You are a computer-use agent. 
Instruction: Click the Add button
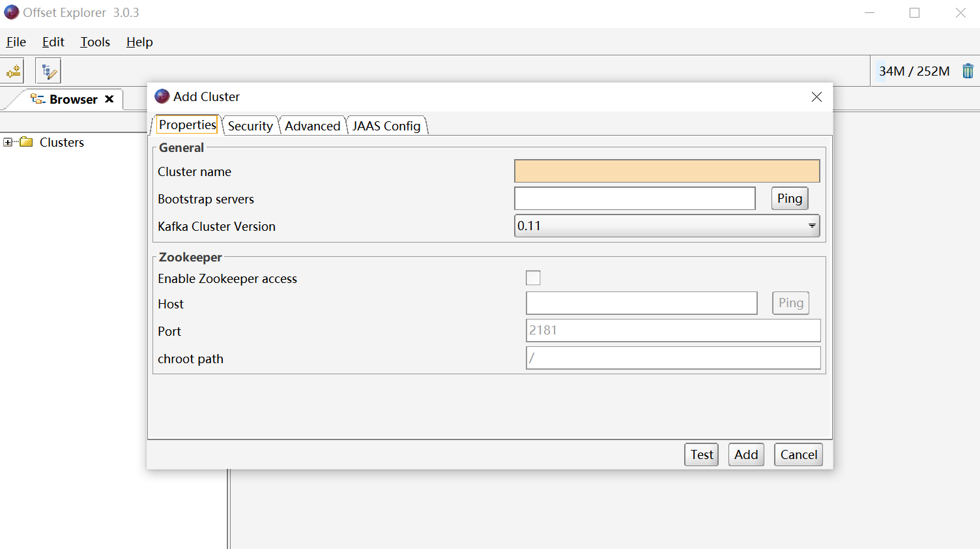(746, 454)
